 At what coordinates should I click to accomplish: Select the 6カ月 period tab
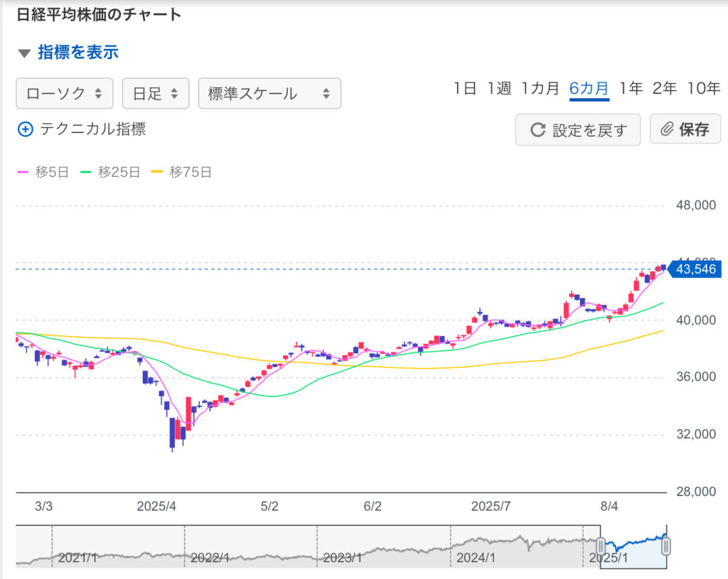(589, 87)
